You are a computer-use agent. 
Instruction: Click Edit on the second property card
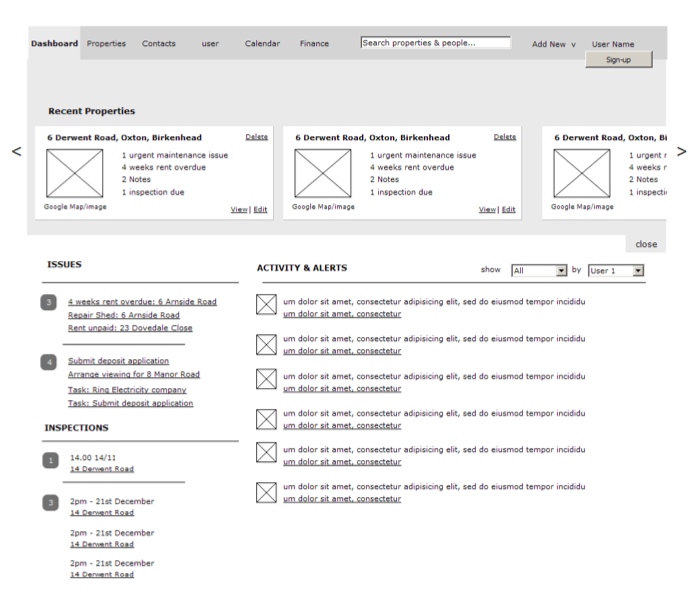509,210
